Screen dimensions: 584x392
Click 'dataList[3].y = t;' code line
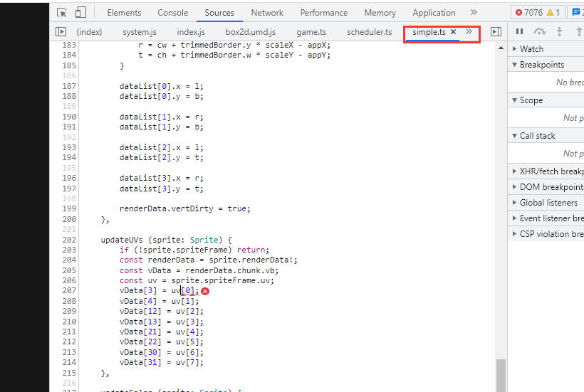click(x=162, y=189)
